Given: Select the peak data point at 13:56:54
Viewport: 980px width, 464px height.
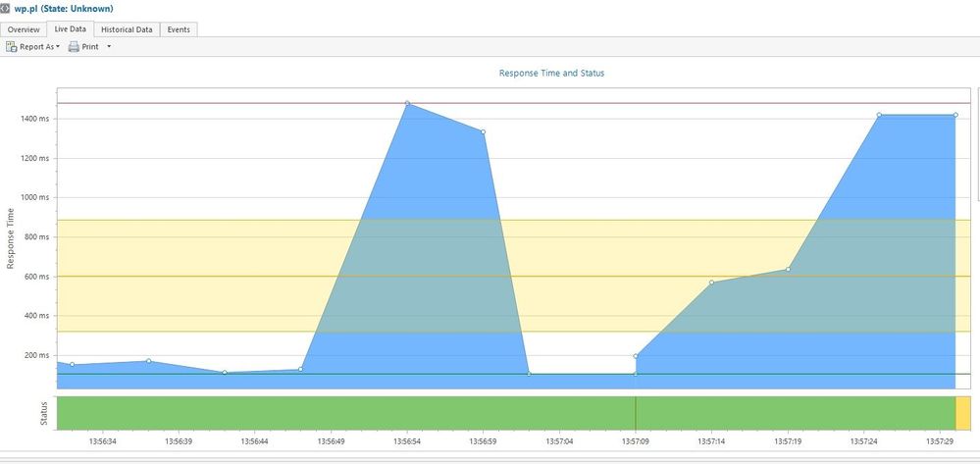Looking at the screenshot, I should [x=407, y=103].
